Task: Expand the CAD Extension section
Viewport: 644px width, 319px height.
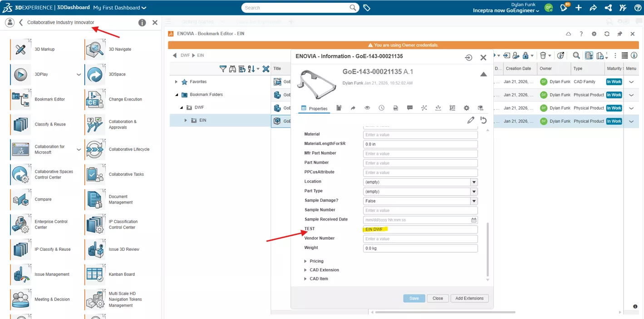Action: tap(305, 270)
